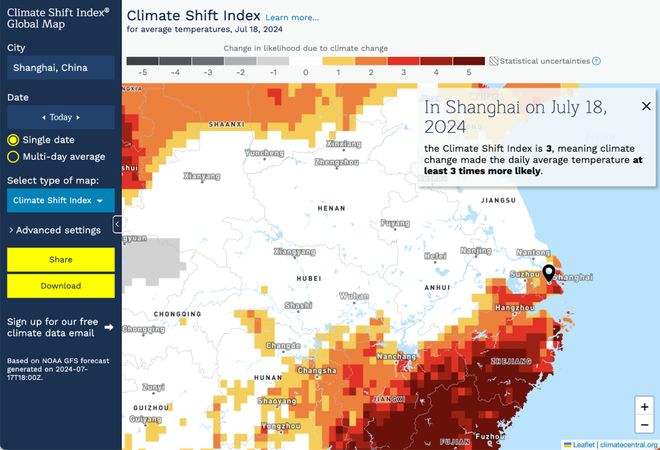Click the ZHEJIANG province label
This screenshot has height=450, width=660.
tap(511, 361)
